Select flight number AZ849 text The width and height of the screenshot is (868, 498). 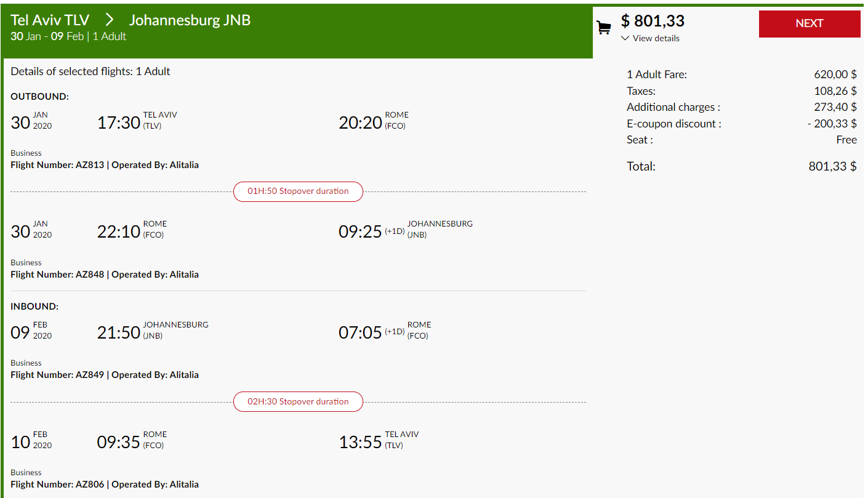(57, 375)
